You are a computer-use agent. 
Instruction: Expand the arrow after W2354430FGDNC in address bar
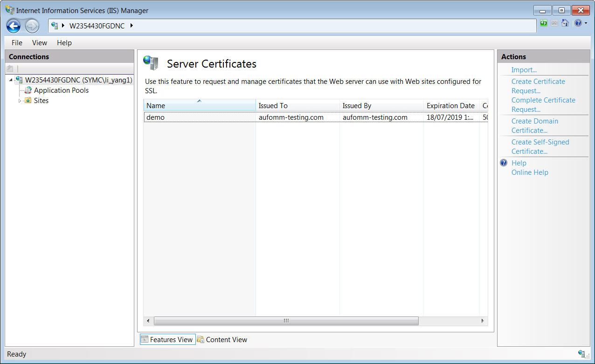coord(131,26)
